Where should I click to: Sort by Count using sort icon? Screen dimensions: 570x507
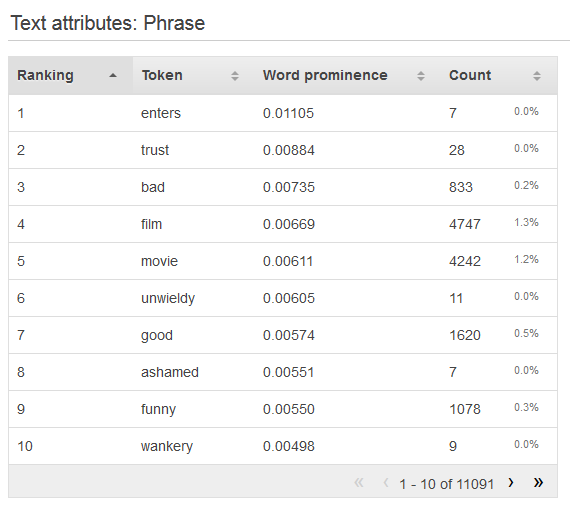click(537, 76)
